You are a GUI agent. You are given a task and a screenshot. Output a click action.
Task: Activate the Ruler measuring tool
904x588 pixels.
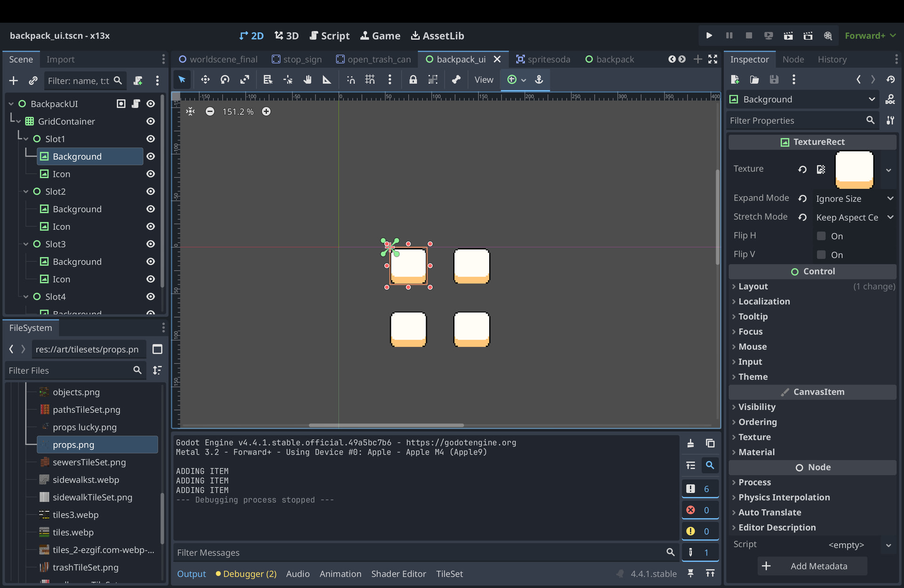tap(327, 80)
